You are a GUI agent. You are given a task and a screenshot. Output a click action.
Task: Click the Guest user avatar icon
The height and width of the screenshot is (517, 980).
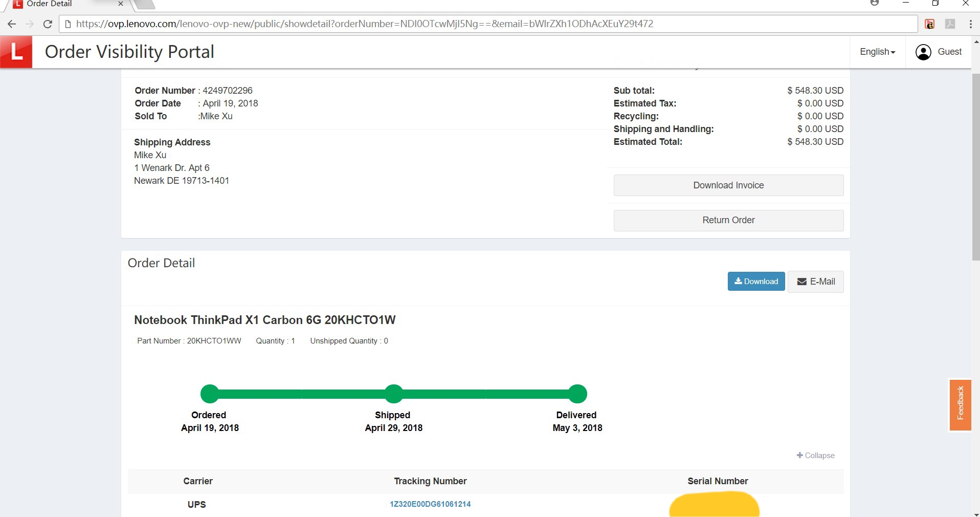pyautogui.click(x=923, y=52)
